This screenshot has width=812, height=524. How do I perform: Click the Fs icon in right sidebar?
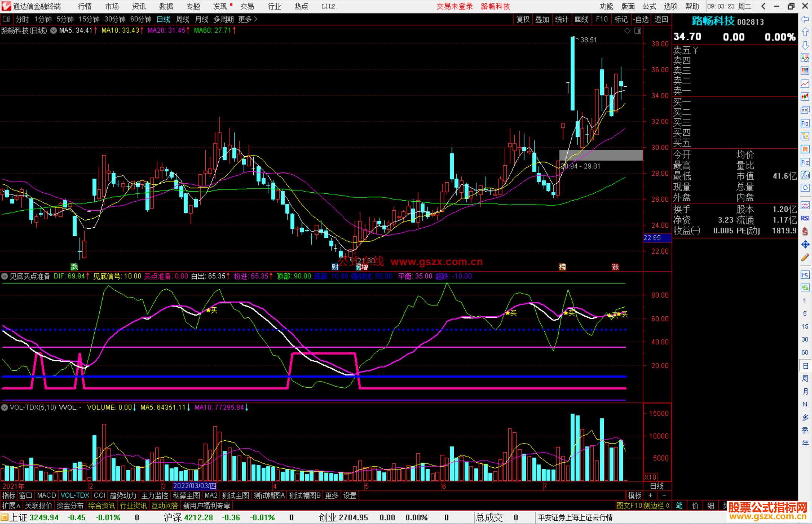click(805, 275)
